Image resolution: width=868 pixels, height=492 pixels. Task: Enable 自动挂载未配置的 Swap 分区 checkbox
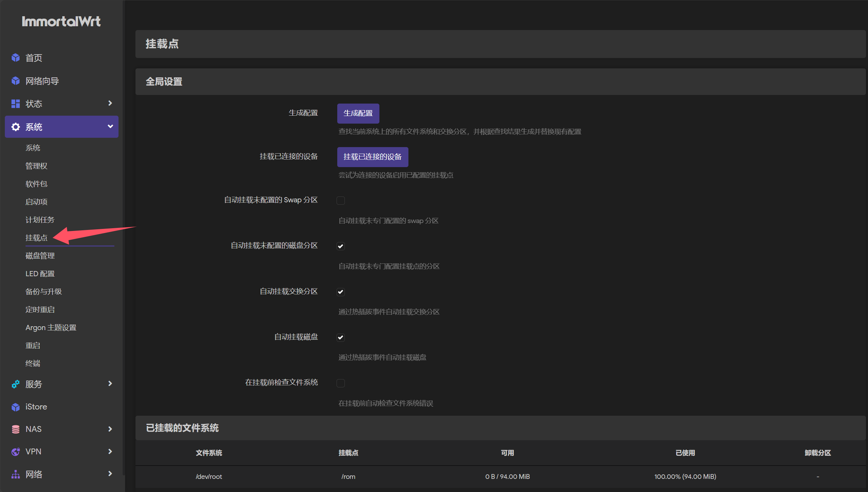click(x=341, y=201)
